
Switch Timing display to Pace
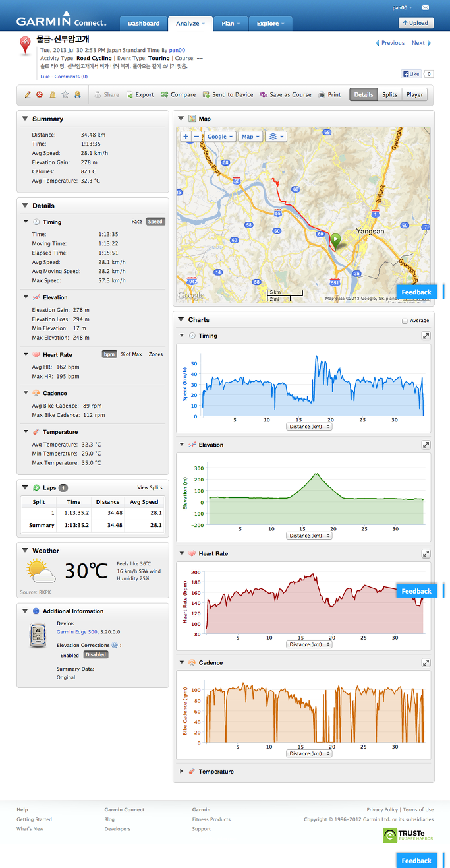(137, 222)
